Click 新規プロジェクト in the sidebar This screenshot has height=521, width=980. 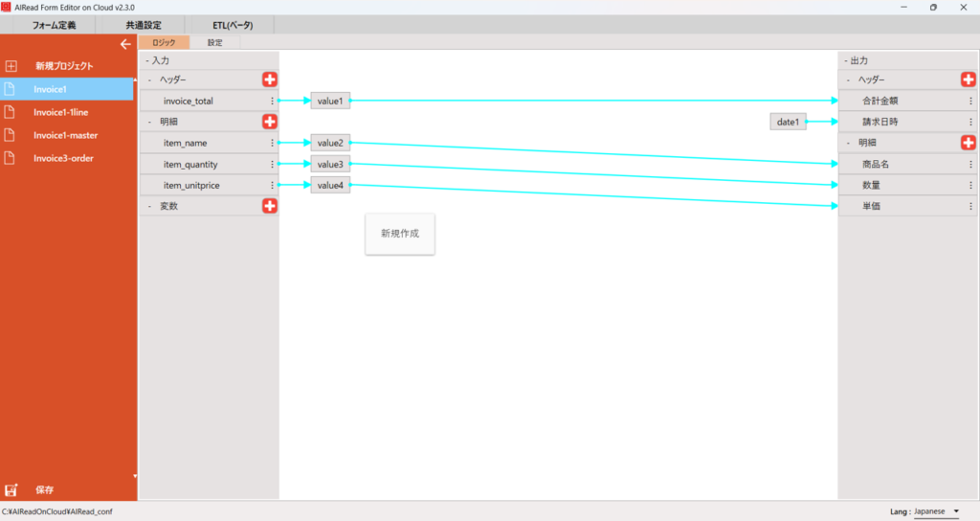(64, 66)
